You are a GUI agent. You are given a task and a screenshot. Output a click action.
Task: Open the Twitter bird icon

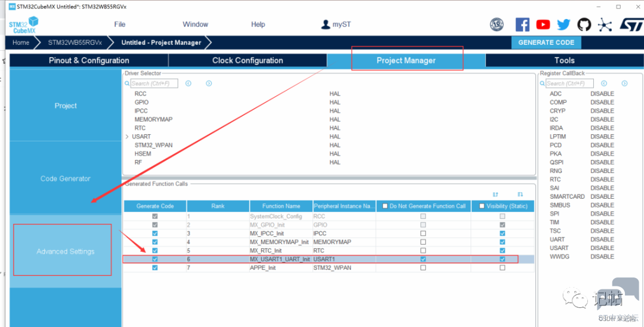[x=564, y=24]
